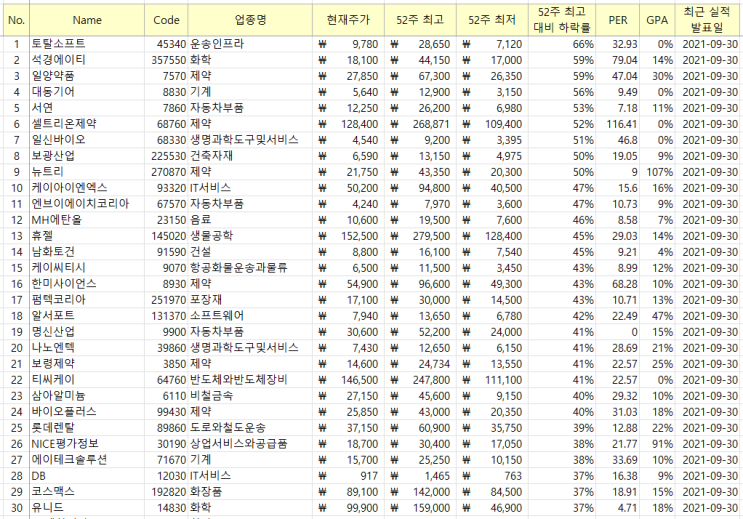Select the 268,871 52-week high cell
Viewport: 743px width, 519px height.
420,124
